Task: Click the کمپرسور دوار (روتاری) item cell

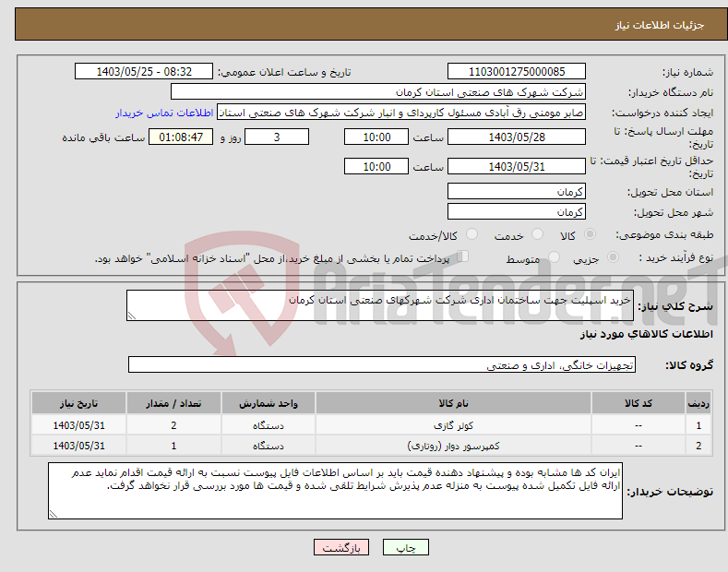Action: point(453,446)
